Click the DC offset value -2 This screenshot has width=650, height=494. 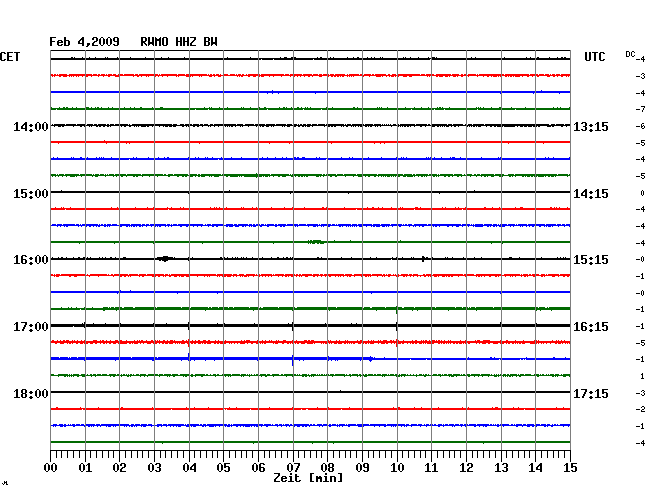[x=640, y=409]
